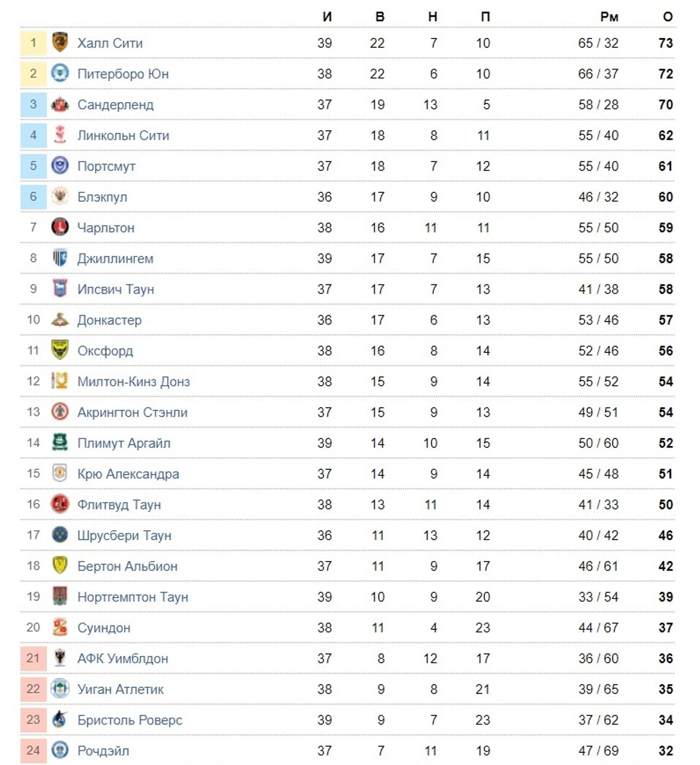Open the Линкольн Сити team page
The image size is (700, 765).
pyautogui.click(x=123, y=135)
